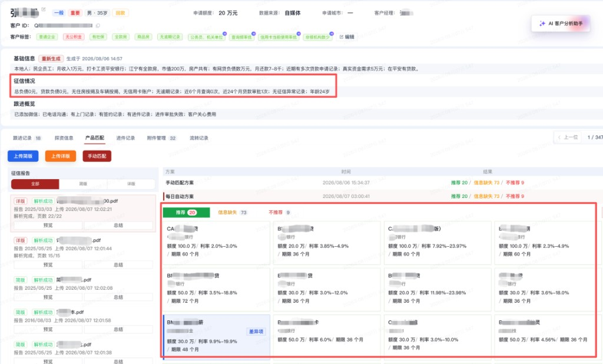This screenshot has width=603, height=364.
Task: Click the 1 / 347 page counter
Action: tap(595, 137)
